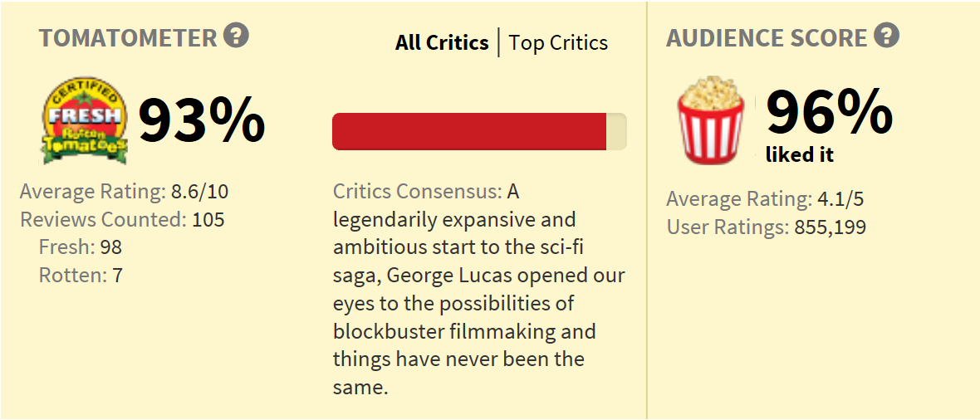This screenshot has width=980, height=420.
Task: Click the 96% audience score number
Action: [830, 112]
